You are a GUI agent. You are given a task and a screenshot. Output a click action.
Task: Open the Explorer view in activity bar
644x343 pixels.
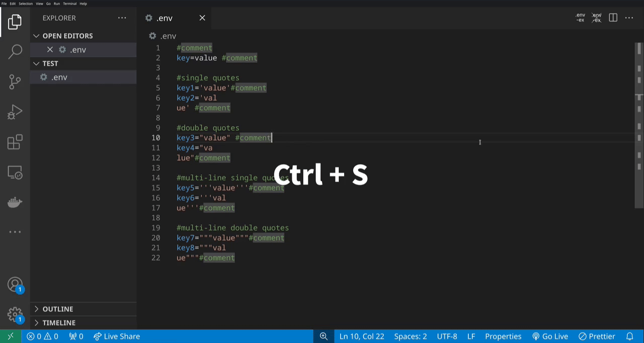(15, 22)
